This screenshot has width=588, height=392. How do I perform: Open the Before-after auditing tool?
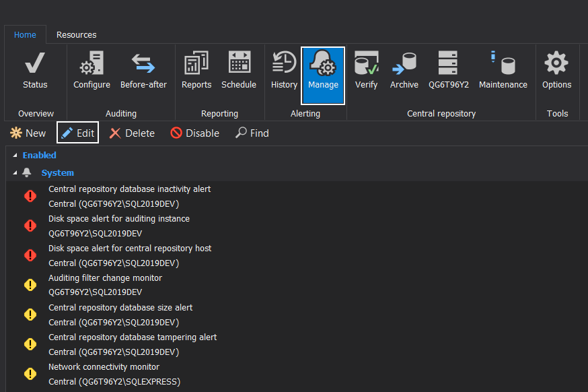point(143,64)
